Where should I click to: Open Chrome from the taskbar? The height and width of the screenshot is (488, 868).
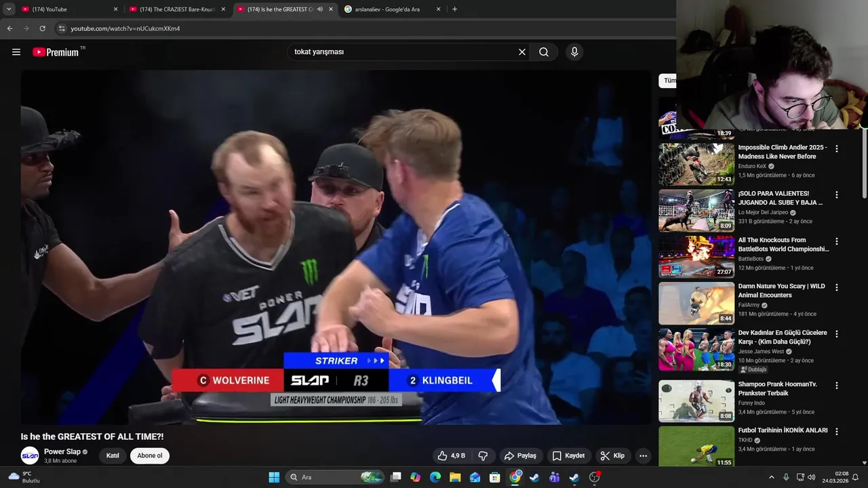(x=515, y=477)
